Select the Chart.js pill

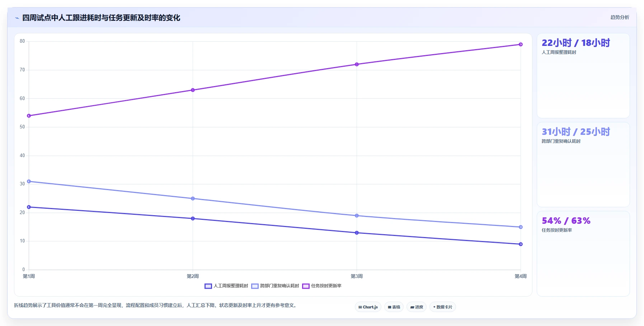click(x=368, y=307)
